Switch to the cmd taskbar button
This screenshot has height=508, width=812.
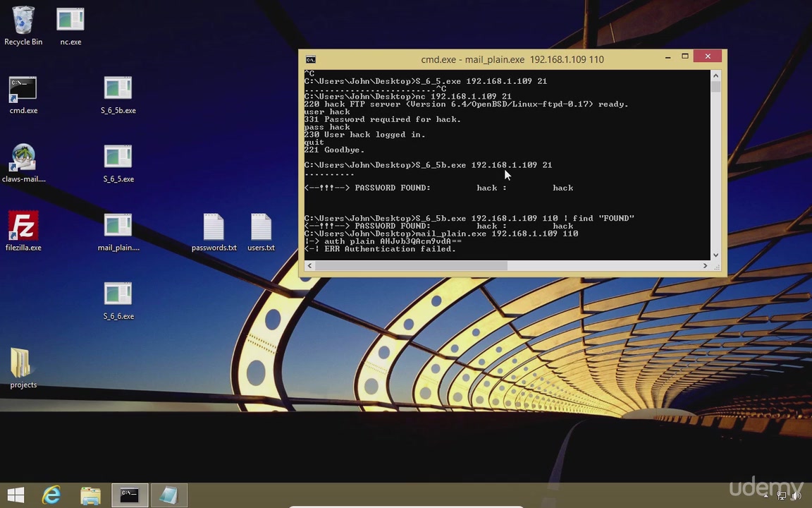tap(130, 495)
